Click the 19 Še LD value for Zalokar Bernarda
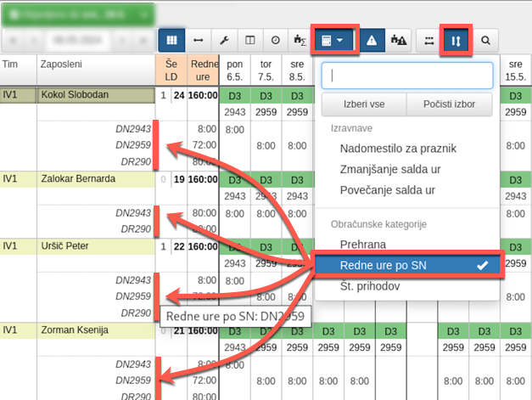This screenshot has width=532, height=400. [x=179, y=179]
